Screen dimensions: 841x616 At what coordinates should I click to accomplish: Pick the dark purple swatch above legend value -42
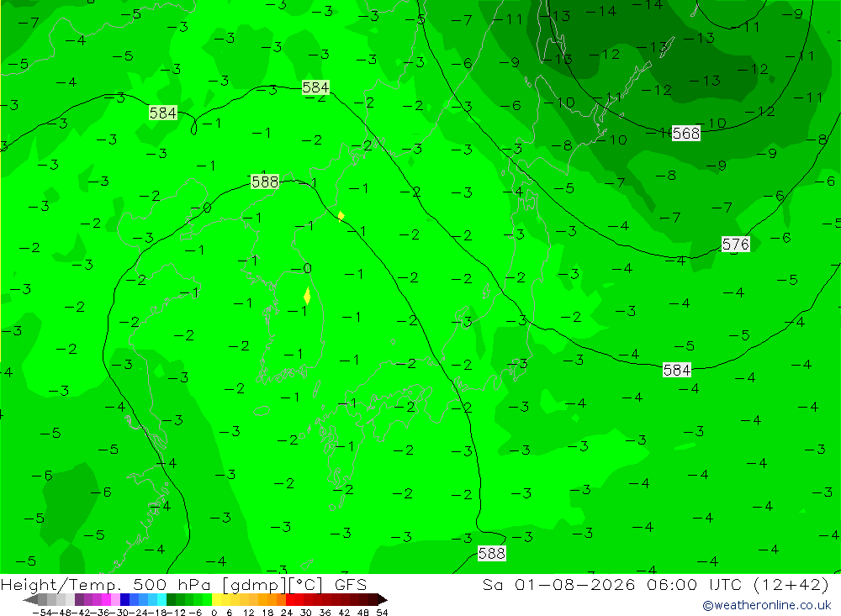(x=79, y=600)
